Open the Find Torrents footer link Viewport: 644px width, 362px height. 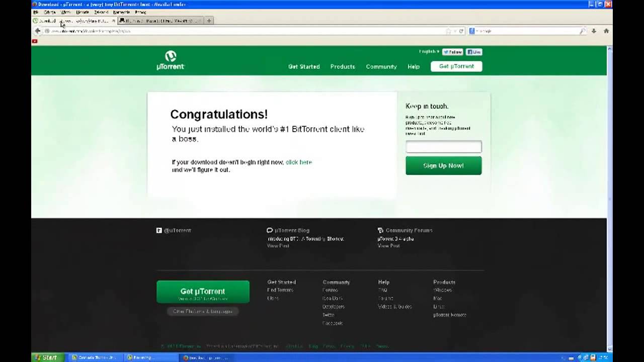coord(280,290)
